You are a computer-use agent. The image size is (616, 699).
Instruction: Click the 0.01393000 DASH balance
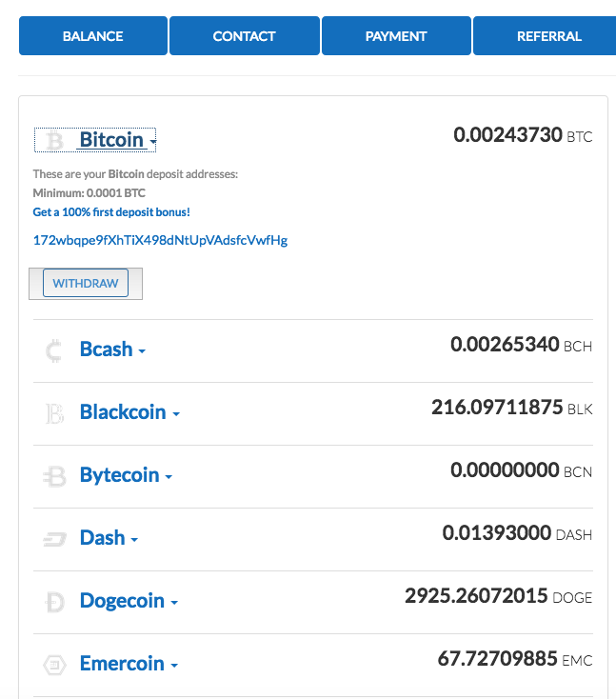[x=517, y=533]
